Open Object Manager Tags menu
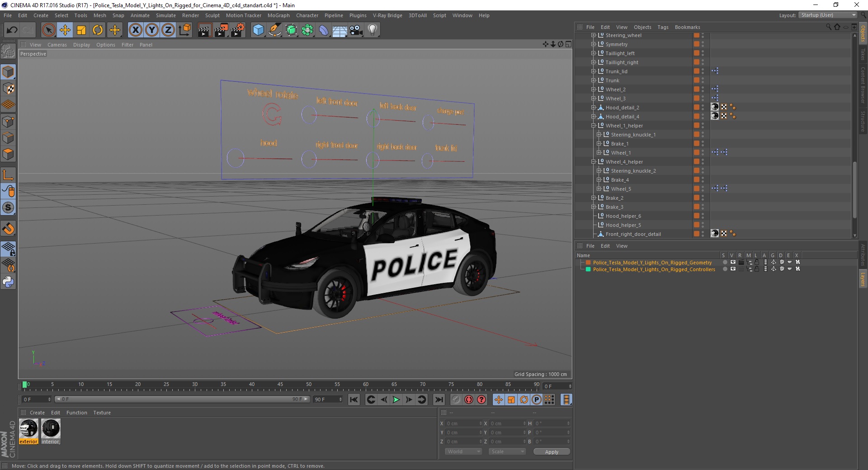 (663, 27)
